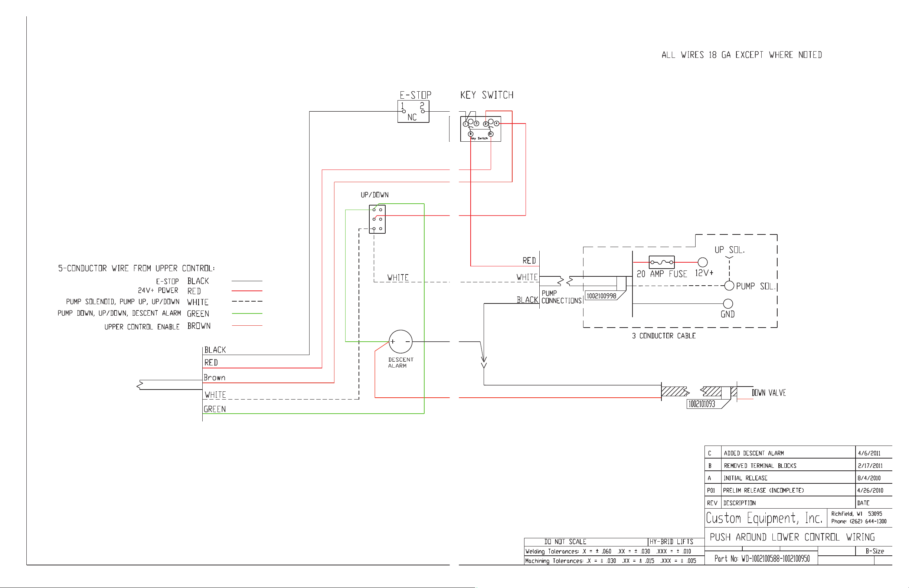Select revision date '4/6/2011'

tap(869, 453)
